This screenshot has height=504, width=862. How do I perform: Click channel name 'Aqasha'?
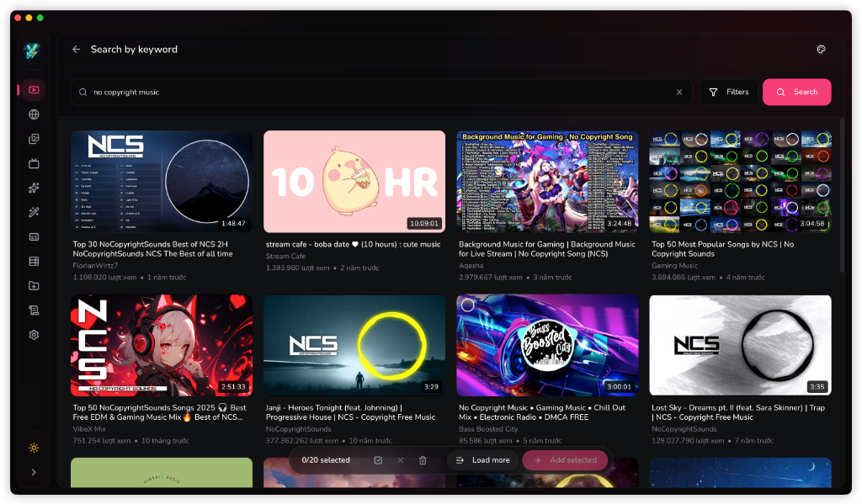coord(471,266)
